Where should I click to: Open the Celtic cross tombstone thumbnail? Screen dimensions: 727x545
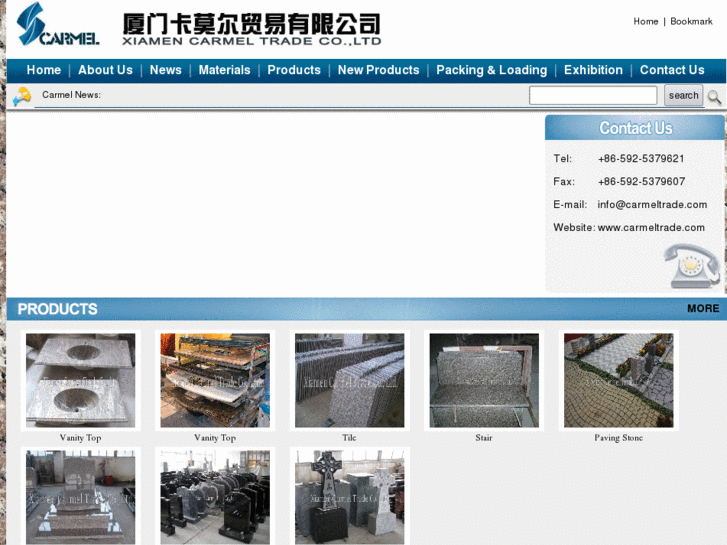(x=350, y=496)
